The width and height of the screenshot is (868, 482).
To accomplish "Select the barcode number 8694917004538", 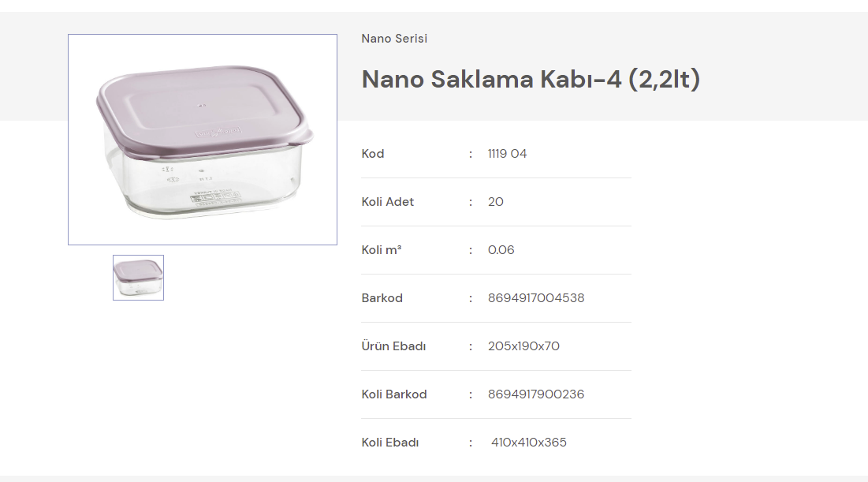I will point(536,298).
